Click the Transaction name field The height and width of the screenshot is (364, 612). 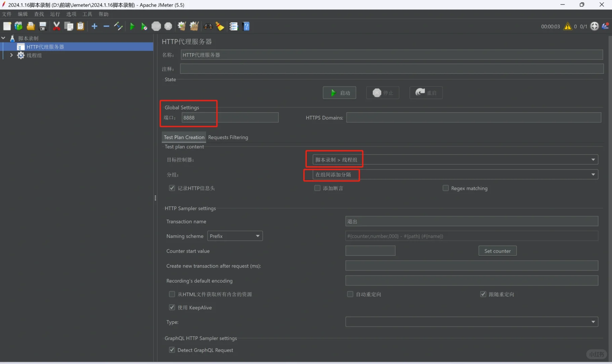472,221
